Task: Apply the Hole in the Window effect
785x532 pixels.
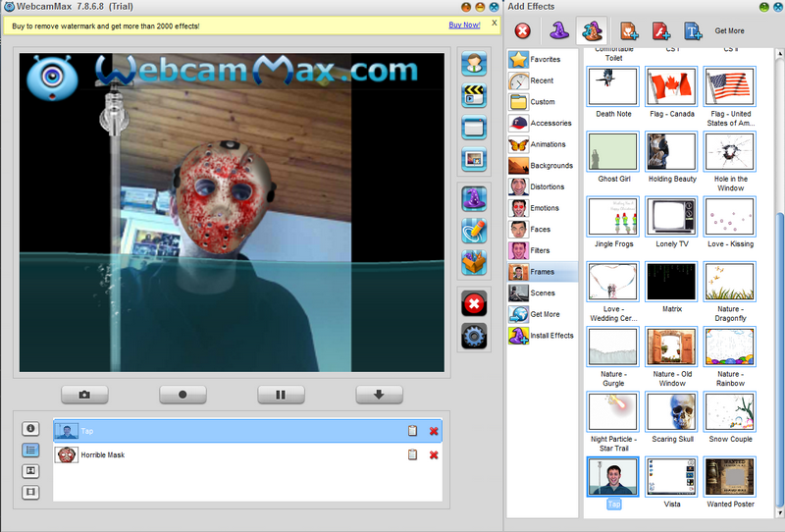Action: 730,151
